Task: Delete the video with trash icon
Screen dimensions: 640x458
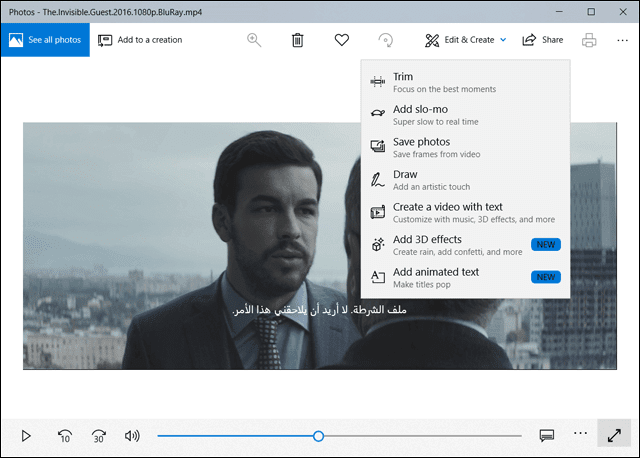Action: [297, 40]
